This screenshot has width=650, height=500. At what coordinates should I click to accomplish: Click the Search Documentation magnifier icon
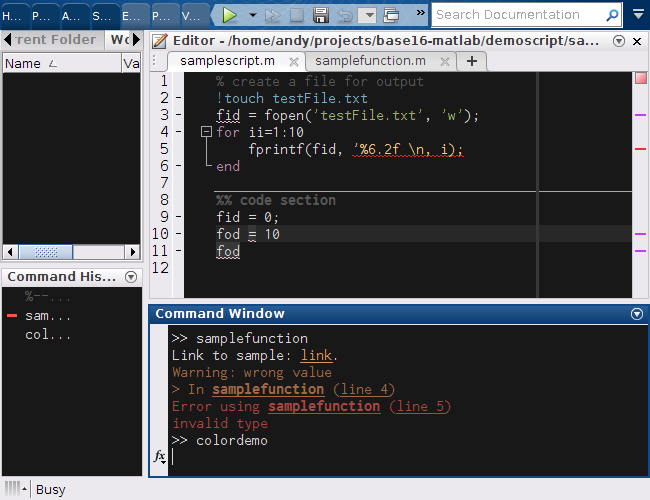612,15
